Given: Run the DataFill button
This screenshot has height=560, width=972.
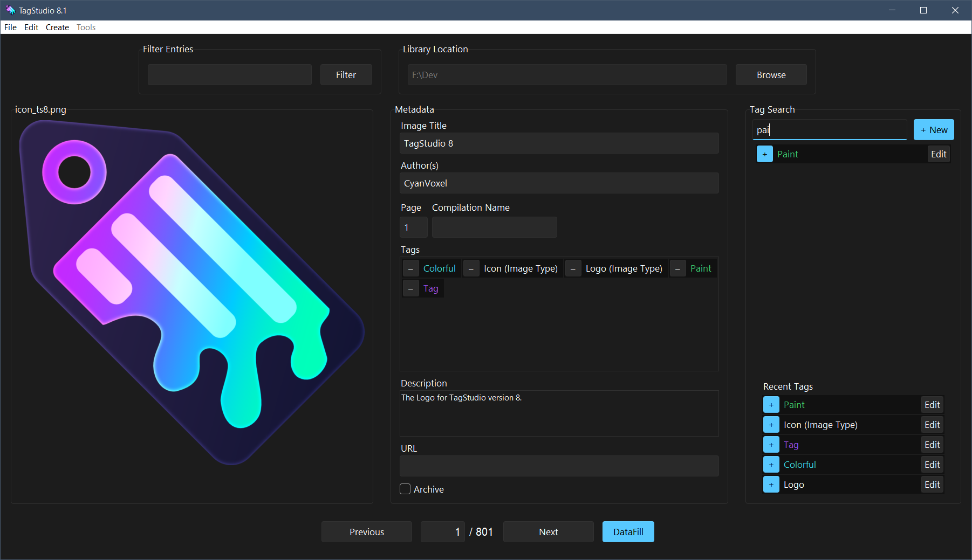Looking at the screenshot, I should [x=628, y=532].
